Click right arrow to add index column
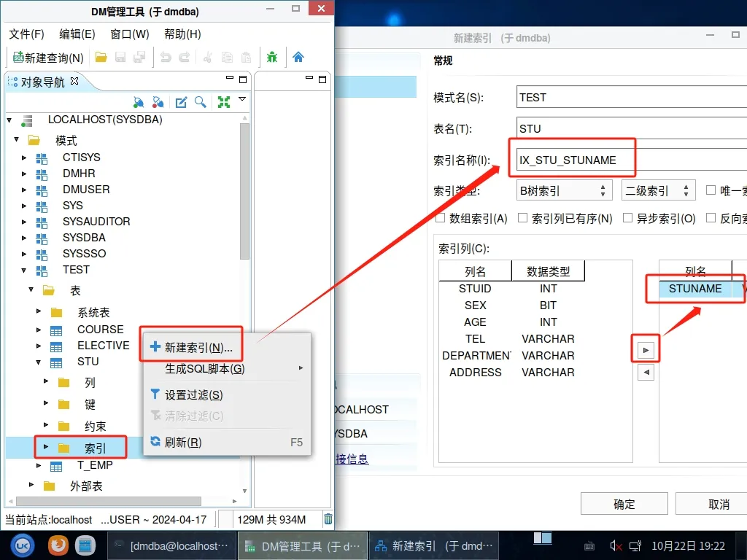Screen dimensions: 747x560 646,351
